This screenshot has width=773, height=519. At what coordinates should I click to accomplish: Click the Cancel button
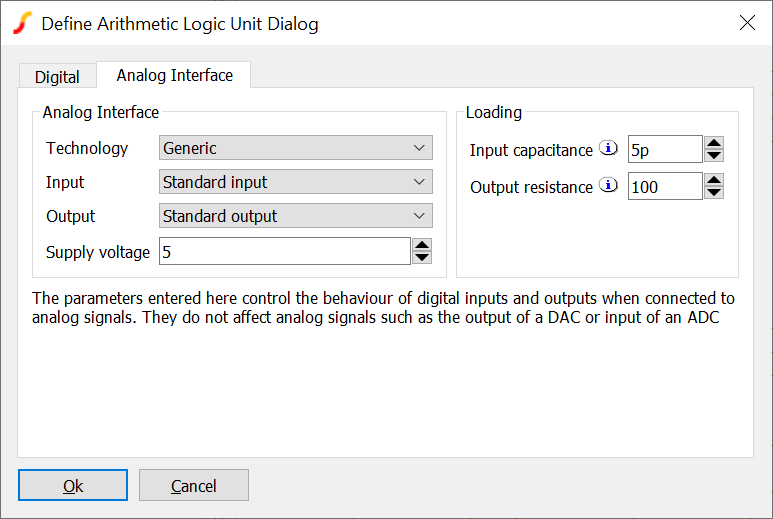click(x=193, y=486)
